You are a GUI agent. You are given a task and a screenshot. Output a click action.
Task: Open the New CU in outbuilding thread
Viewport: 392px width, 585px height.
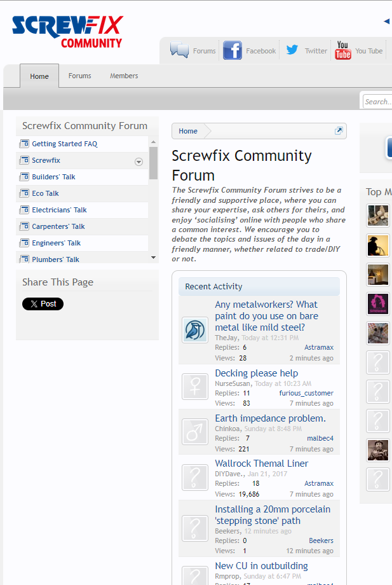point(261,565)
